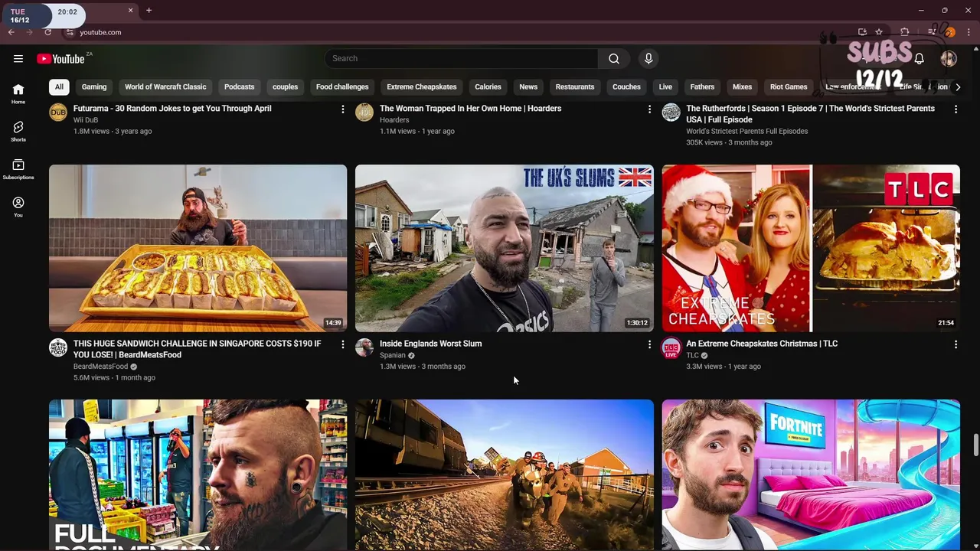This screenshot has height=551, width=980.
Task: Open The Woman Trapped In Her Own Home
Action: pyautogui.click(x=470, y=109)
